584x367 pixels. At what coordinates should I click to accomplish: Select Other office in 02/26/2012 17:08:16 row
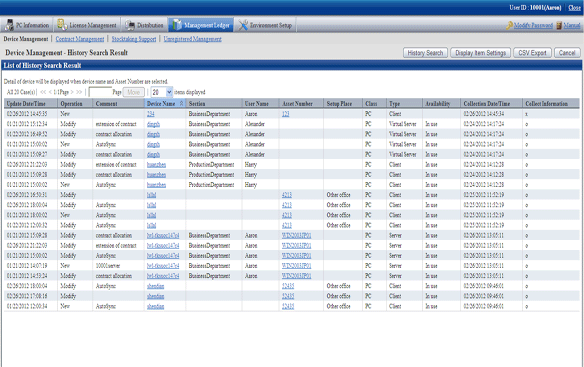(x=339, y=296)
